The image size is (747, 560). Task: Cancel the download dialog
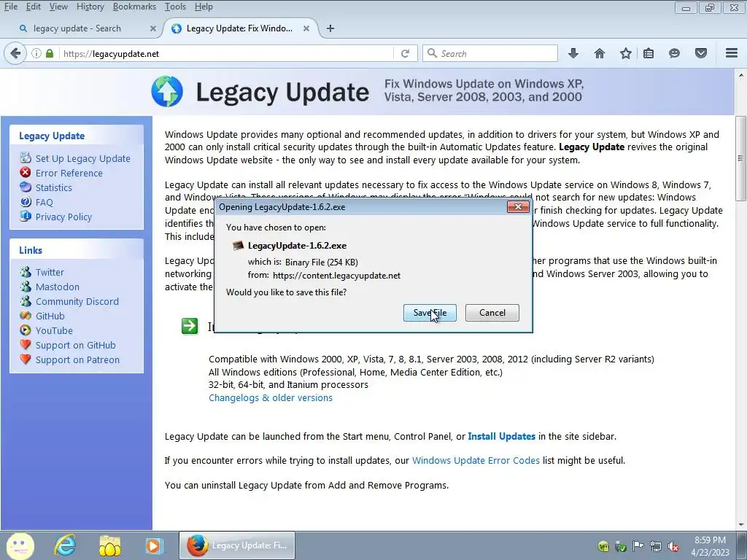pos(492,313)
